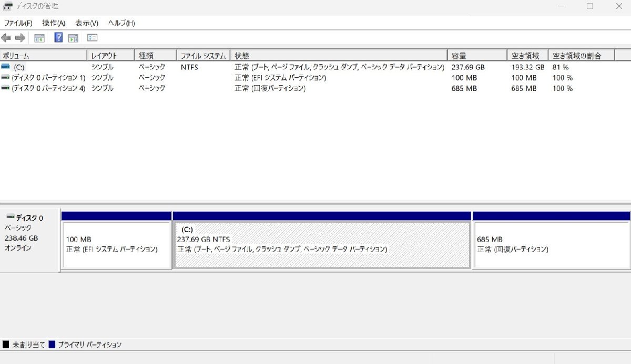Sort by the 空き領域の割合 column header
The width and height of the screenshot is (631, 364).
[582, 56]
